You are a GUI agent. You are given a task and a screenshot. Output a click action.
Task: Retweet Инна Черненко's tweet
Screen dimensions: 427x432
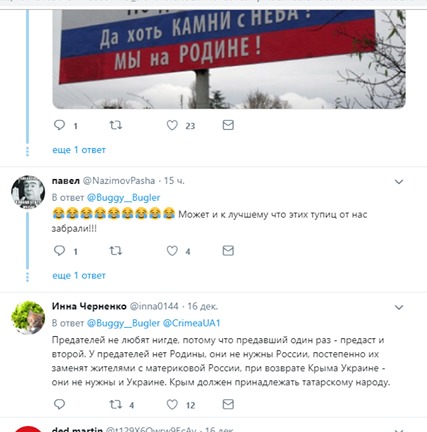[116, 404]
